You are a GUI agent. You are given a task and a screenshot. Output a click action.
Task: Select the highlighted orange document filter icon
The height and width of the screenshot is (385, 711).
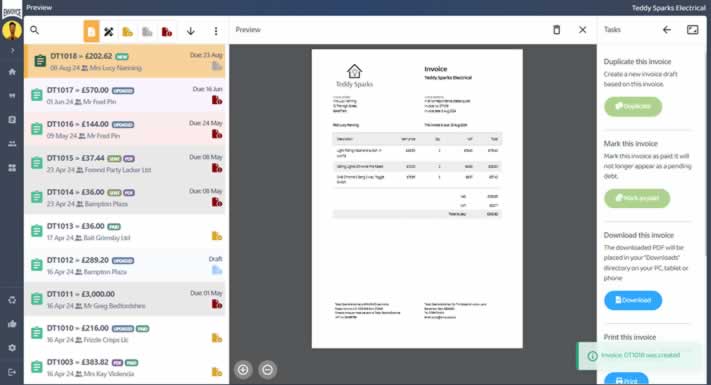[x=91, y=31]
